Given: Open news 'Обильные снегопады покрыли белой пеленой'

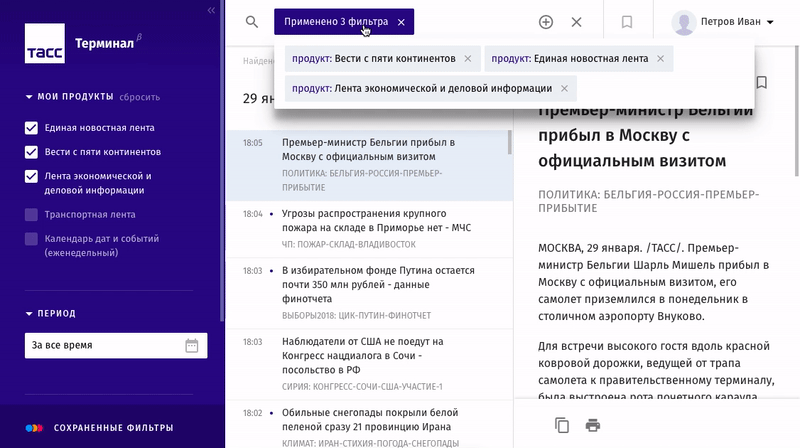Looking at the screenshot, I should 368,425.
